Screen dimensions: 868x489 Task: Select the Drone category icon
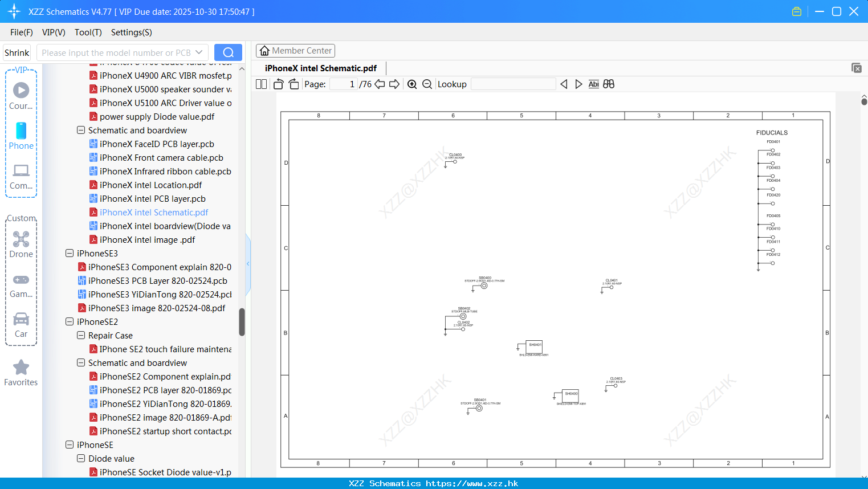coord(21,244)
